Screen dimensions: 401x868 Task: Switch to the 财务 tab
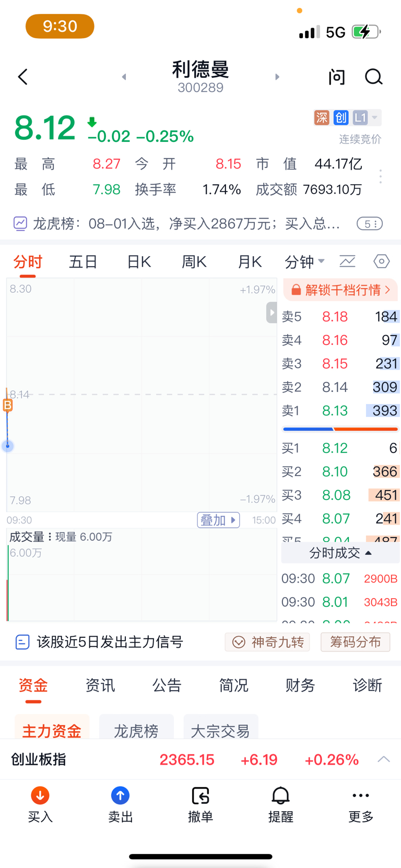point(300,685)
